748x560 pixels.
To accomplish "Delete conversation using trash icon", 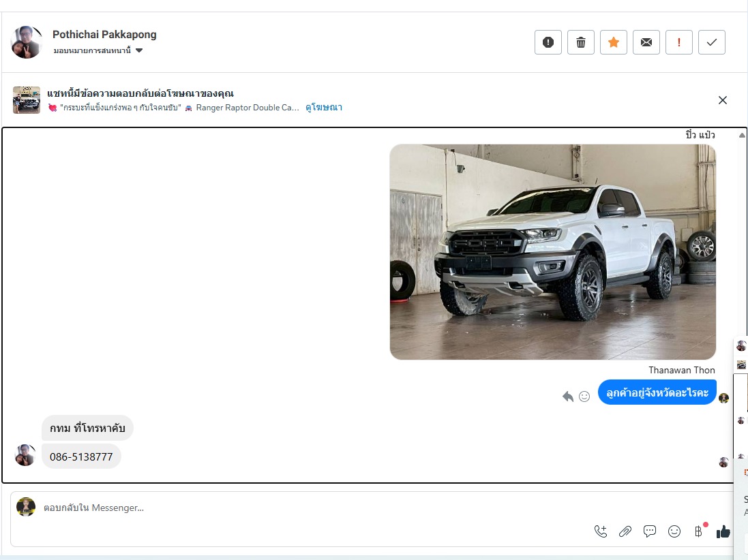I will coord(580,42).
